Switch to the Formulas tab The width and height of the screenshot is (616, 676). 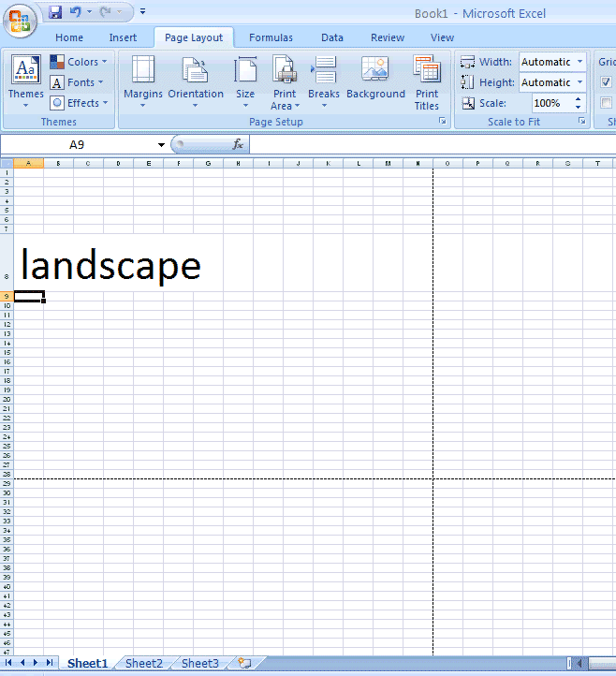(271, 37)
